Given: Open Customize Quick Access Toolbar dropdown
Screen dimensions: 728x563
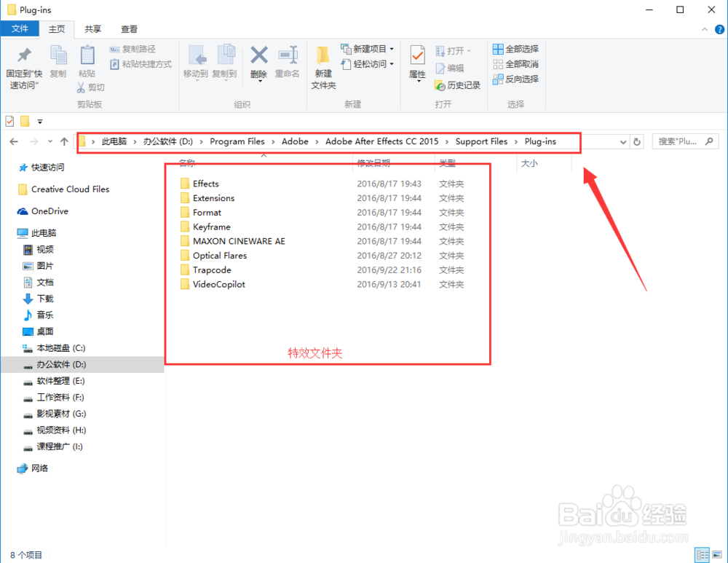Looking at the screenshot, I should point(40,122).
